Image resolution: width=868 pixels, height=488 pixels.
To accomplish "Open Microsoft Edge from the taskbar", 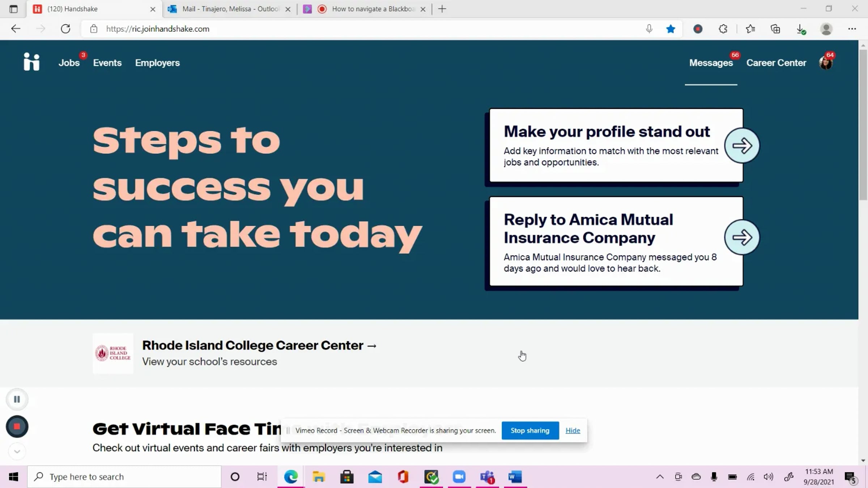I will [x=291, y=477].
